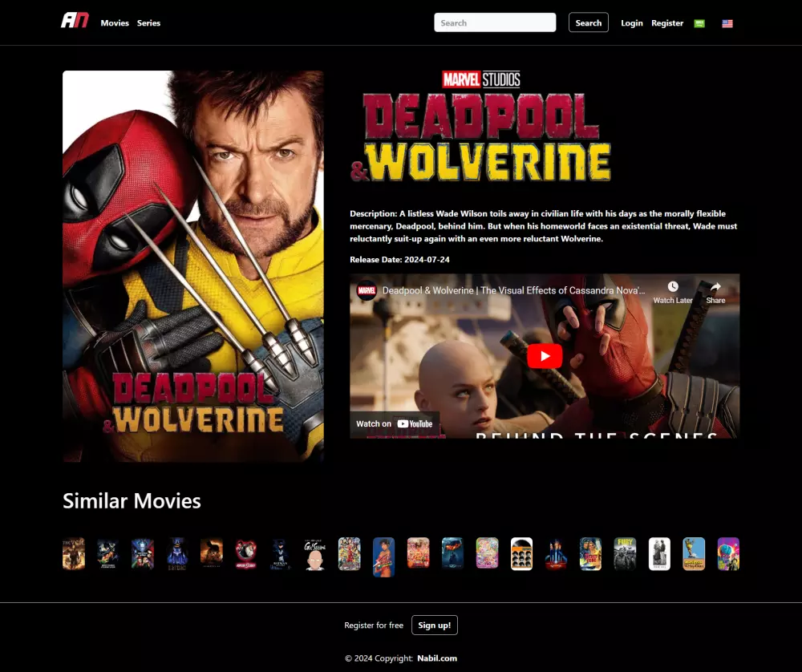Switch language with the Saudi Arabia flag

click(699, 23)
